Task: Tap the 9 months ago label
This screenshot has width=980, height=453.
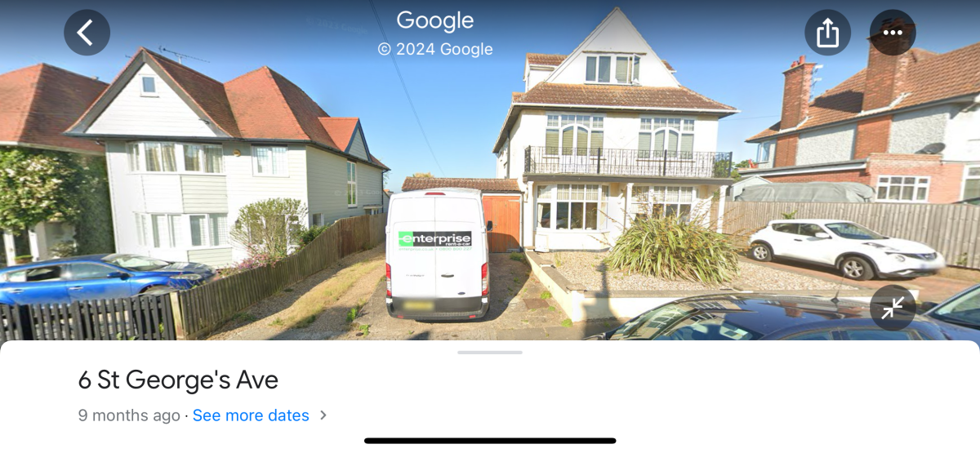Action: click(x=129, y=415)
